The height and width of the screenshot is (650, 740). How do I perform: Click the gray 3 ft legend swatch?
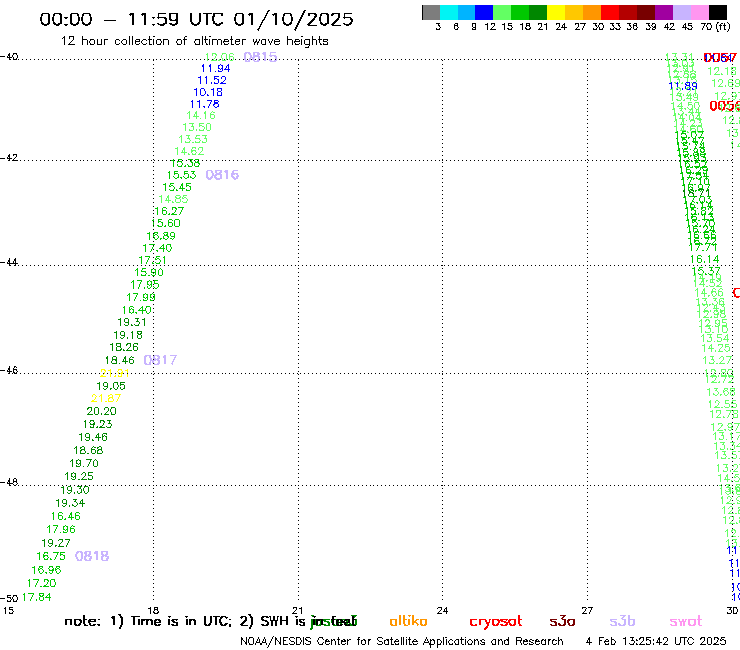431,13
